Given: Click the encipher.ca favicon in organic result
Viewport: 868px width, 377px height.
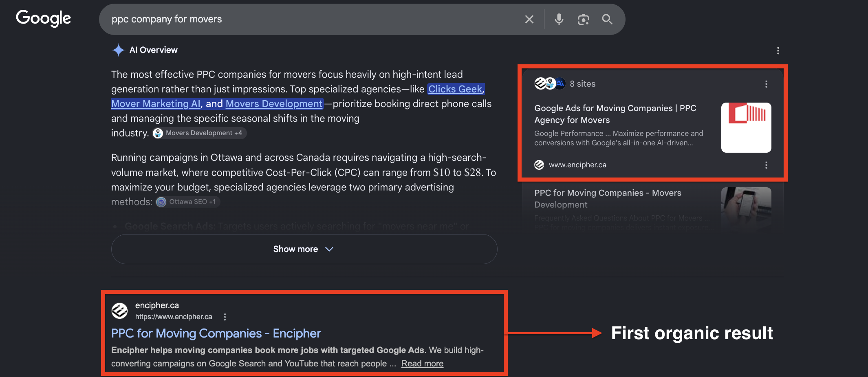Looking at the screenshot, I should 119,311.
